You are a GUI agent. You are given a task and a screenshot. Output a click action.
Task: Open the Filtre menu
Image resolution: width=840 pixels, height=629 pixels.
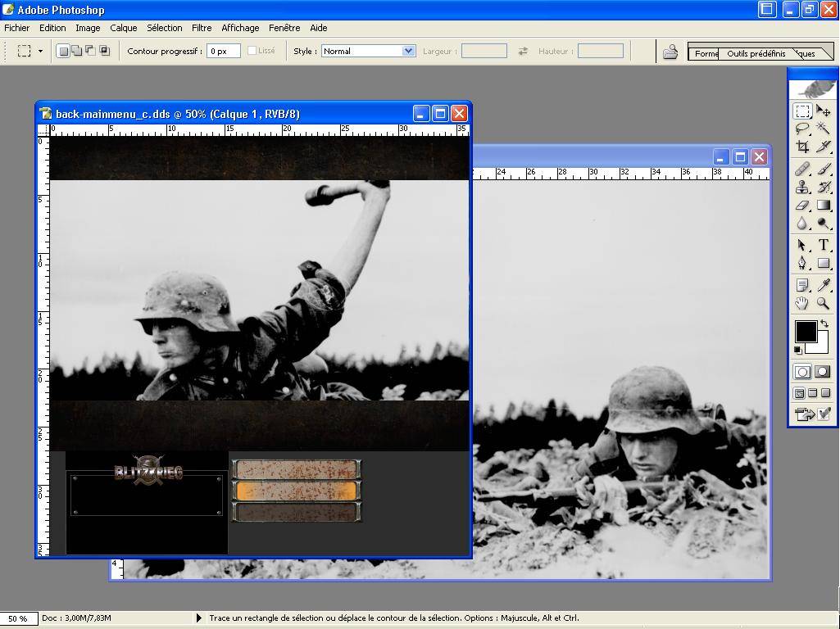tap(202, 28)
